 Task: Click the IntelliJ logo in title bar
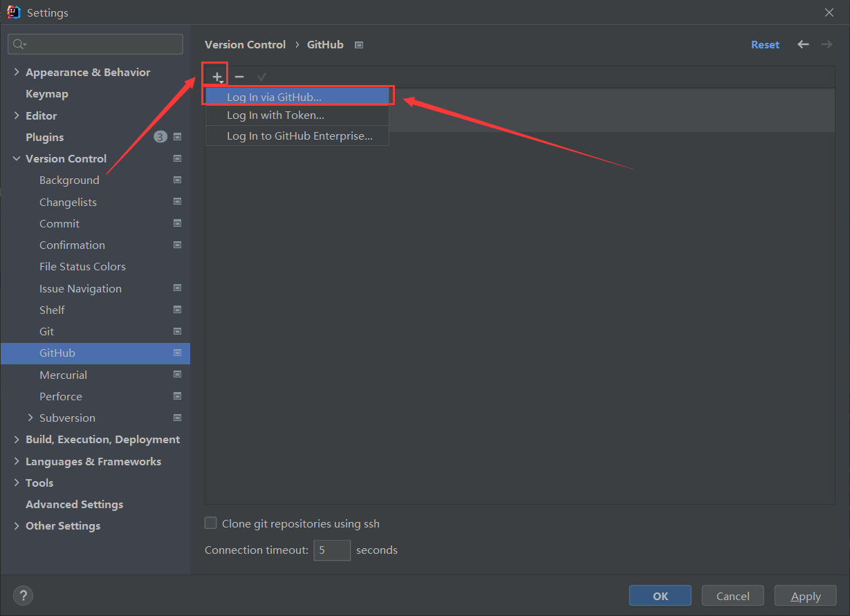[14, 12]
